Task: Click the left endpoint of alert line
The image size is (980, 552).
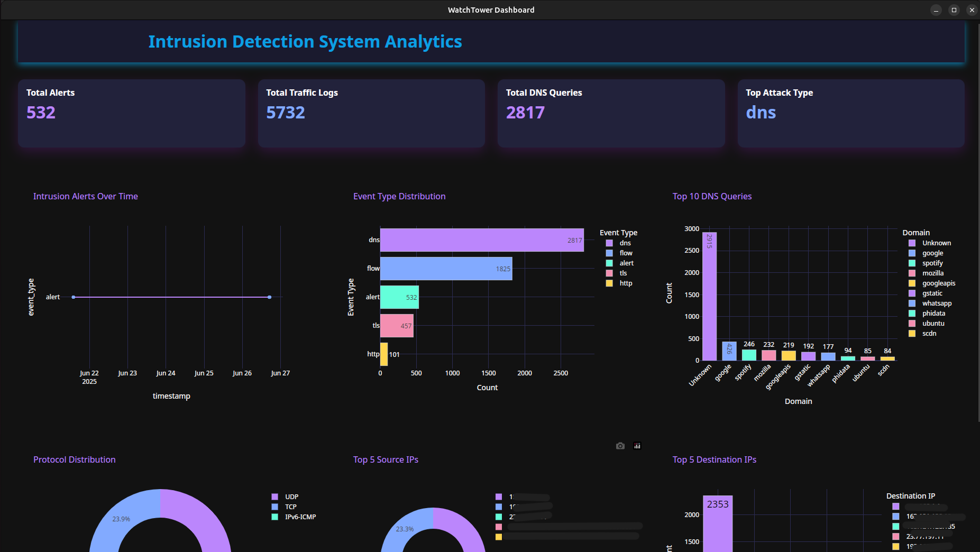Action: [74, 297]
